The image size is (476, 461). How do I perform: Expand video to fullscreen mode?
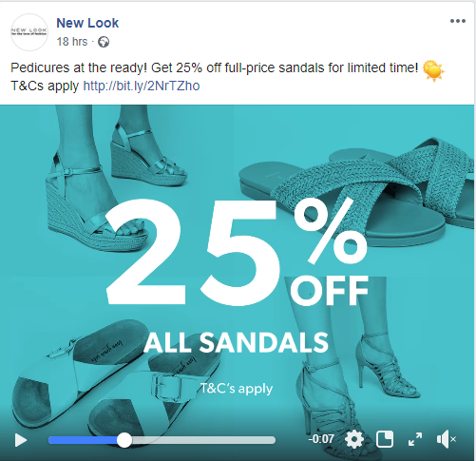pos(415,439)
